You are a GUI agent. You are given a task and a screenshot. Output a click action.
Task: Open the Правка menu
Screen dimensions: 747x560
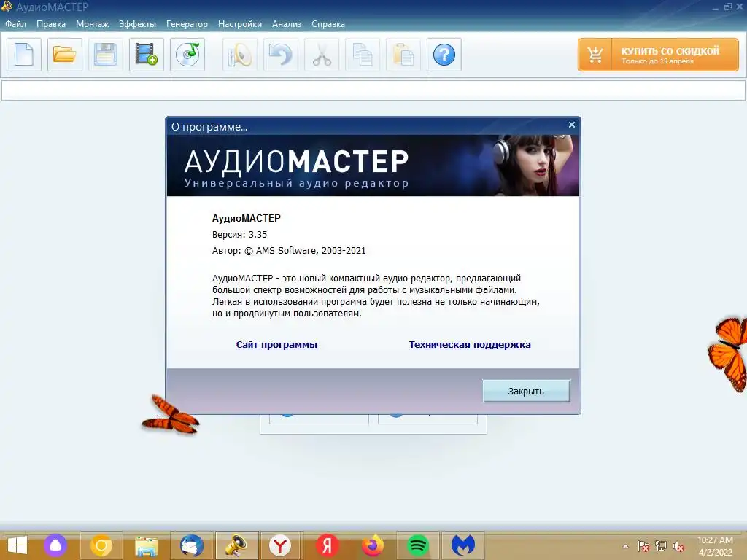click(51, 24)
